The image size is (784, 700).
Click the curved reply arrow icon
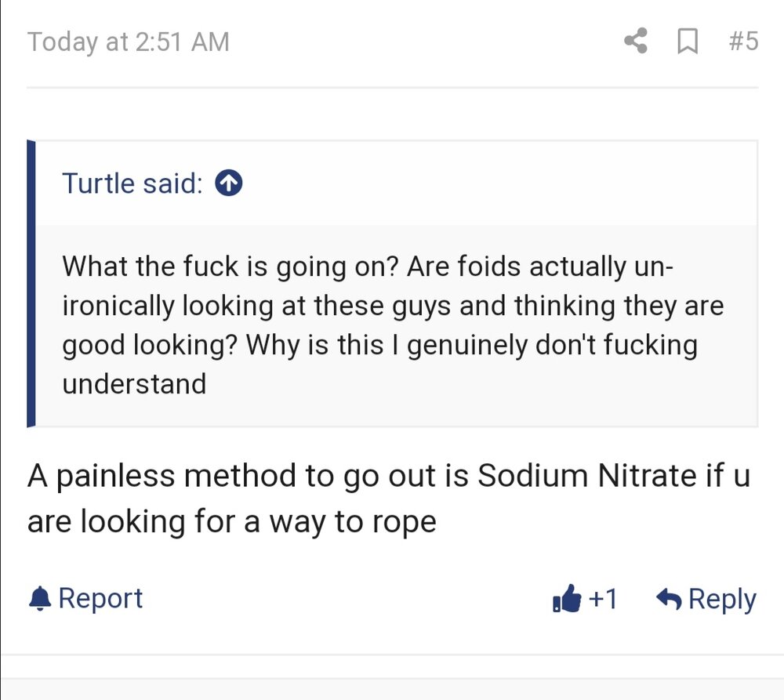click(x=669, y=600)
